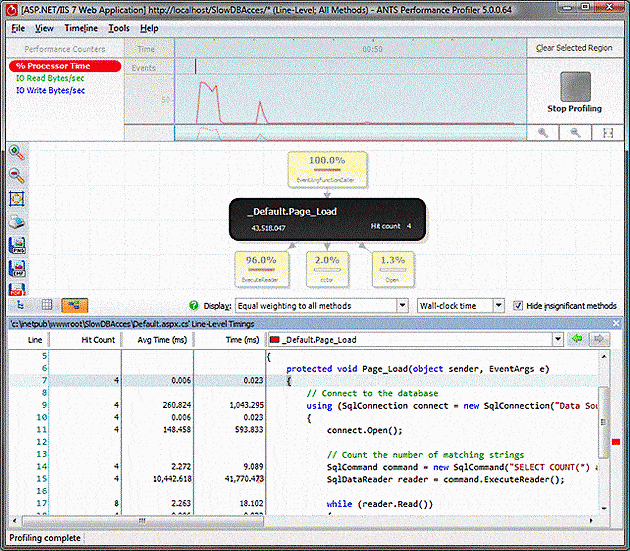The width and height of the screenshot is (630, 551).
Task: Click the vertical scrollbar thumb in code pane
Action: [603, 422]
